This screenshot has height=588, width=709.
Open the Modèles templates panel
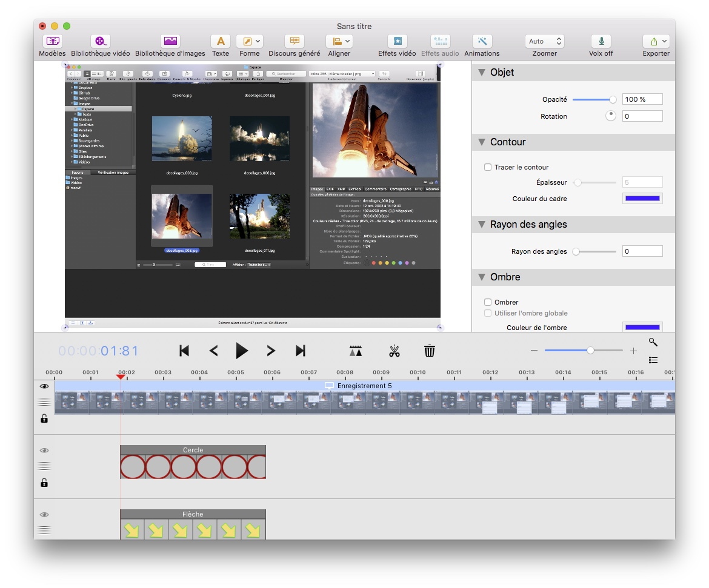click(53, 41)
